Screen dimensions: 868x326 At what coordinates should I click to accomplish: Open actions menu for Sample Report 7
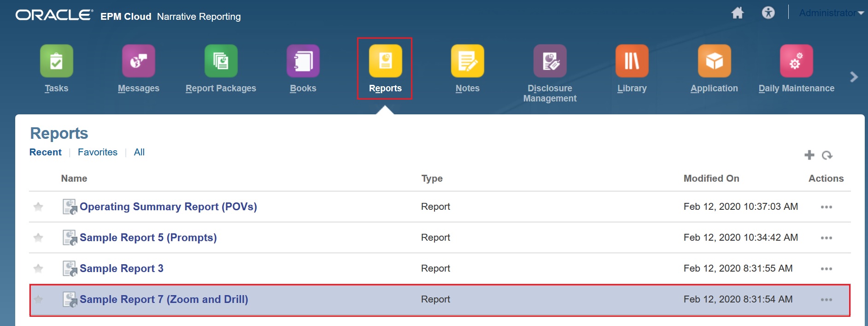click(827, 300)
